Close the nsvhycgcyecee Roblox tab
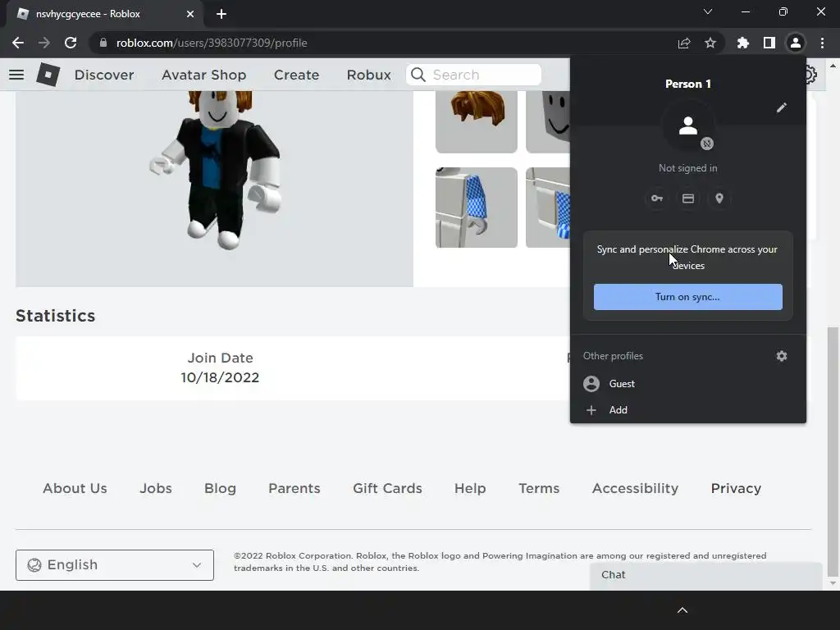The height and width of the screenshot is (630, 840). 190,14
